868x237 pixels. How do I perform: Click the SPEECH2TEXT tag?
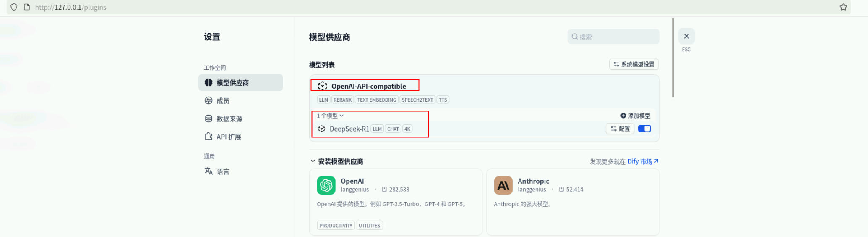coord(417,100)
